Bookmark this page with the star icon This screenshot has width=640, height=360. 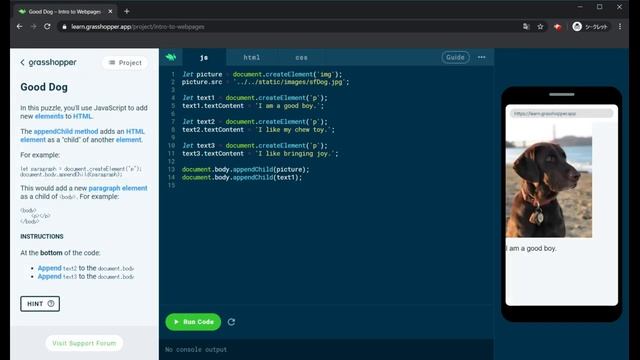coord(540,27)
